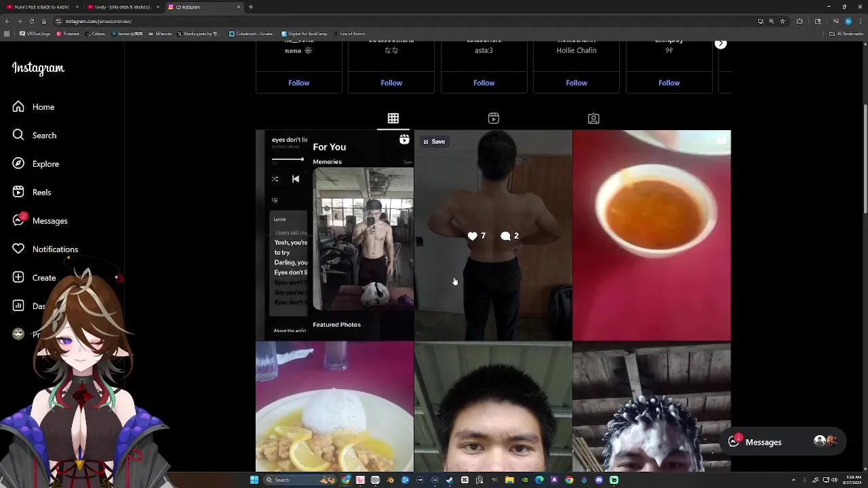Screen dimensions: 868x488
Task: Click the browser home button
Action: pyautogui.click(x=44, y=21)
